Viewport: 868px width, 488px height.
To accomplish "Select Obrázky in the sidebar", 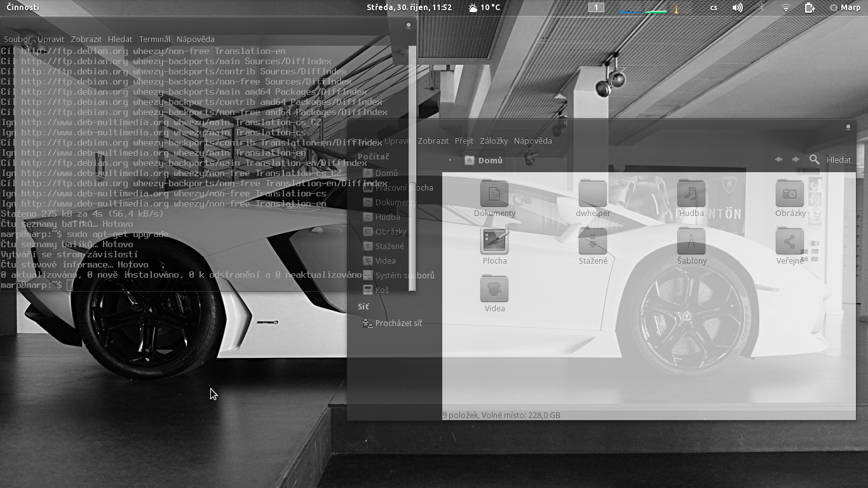I will pyautogui.click(x=384, y=231).
